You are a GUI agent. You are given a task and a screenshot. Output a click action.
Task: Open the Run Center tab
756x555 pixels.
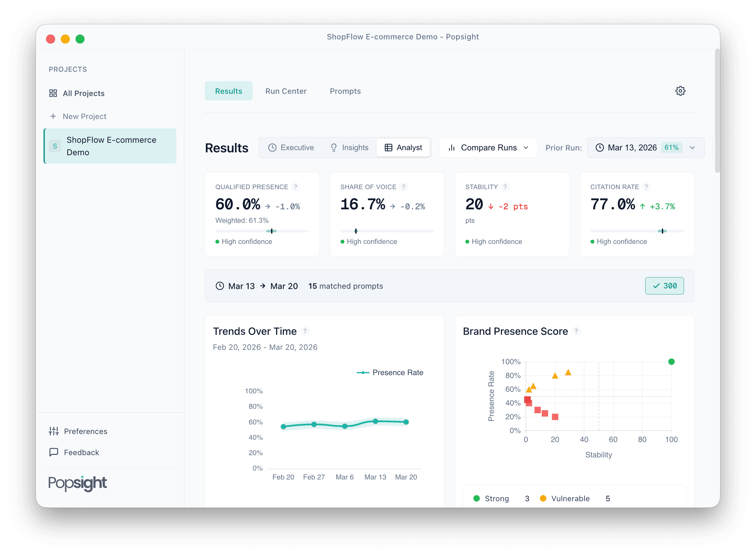pyautogui.click(x=286, y=91)
